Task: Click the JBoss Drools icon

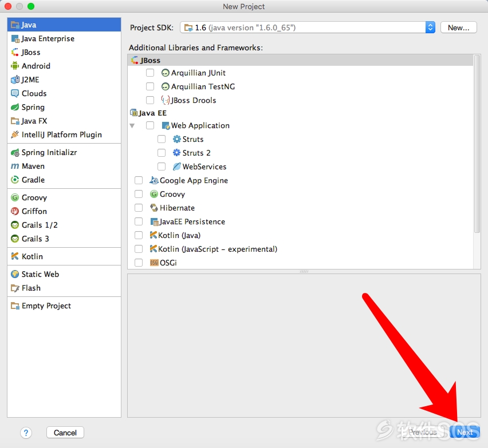Action: tap(166, 100)
